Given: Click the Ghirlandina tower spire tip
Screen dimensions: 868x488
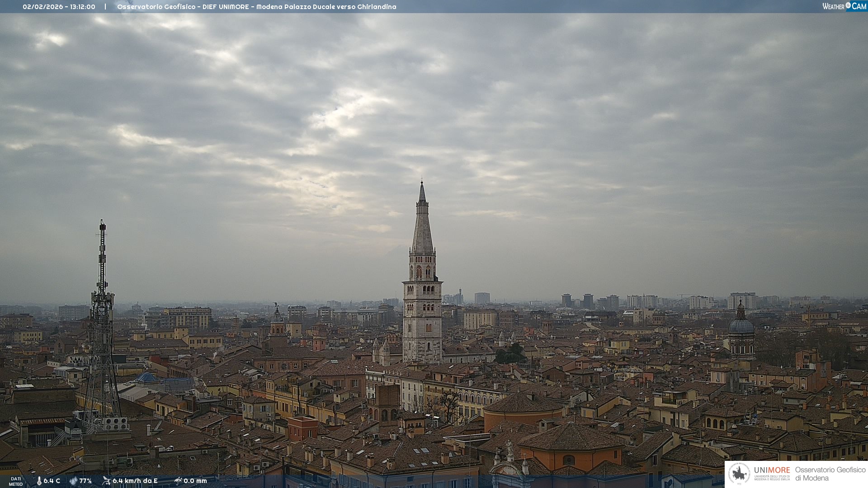Looking at the screenshot, I should coord(422,184).
